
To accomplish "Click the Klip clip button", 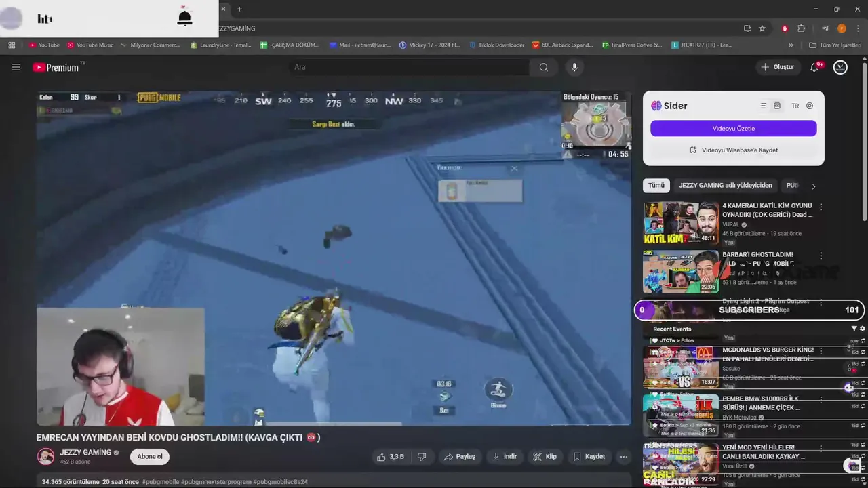I will [545, 456].
